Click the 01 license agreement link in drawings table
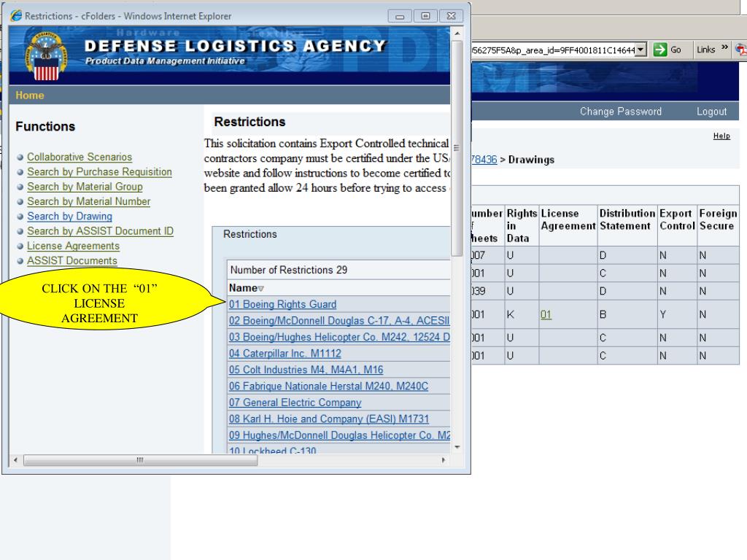The width and height of the screenshot is (747, 560). click(x=546, y=315)
